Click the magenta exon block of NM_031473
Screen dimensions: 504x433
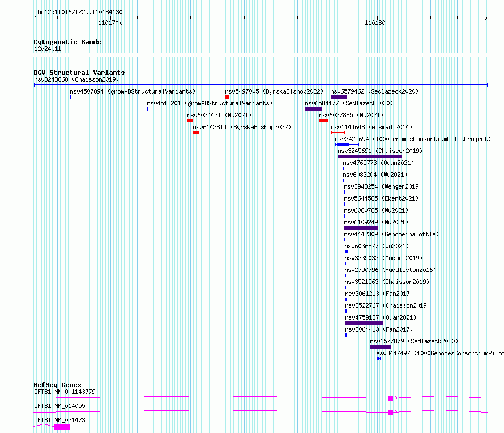coord(62,427)
